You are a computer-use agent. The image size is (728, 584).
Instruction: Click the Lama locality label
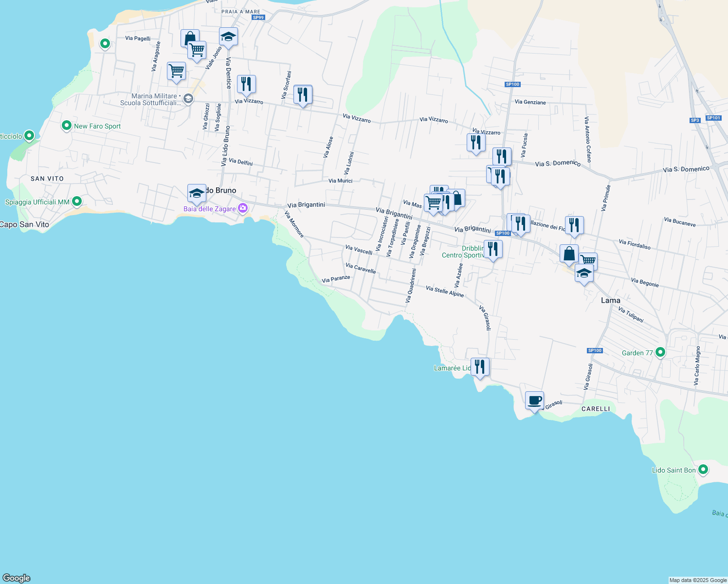(x=610, y=300)
